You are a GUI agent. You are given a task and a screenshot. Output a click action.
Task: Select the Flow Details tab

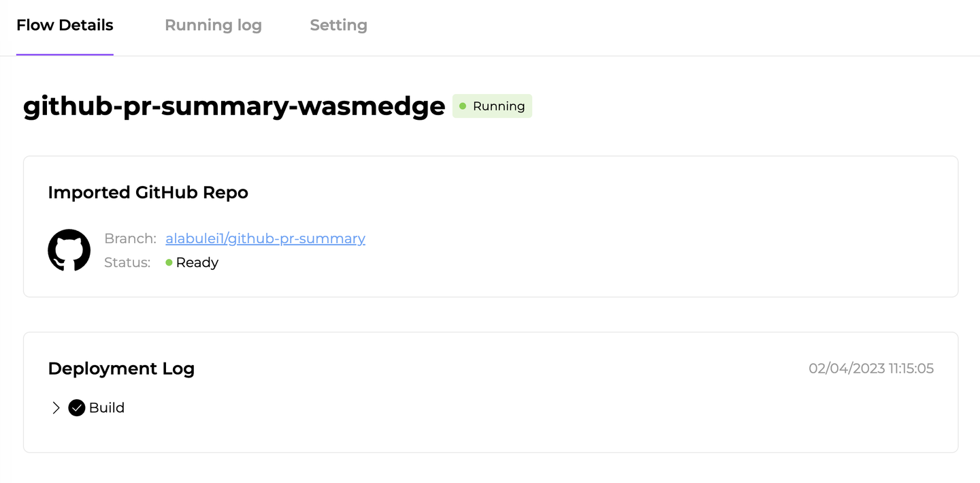[x=65, y=25]
